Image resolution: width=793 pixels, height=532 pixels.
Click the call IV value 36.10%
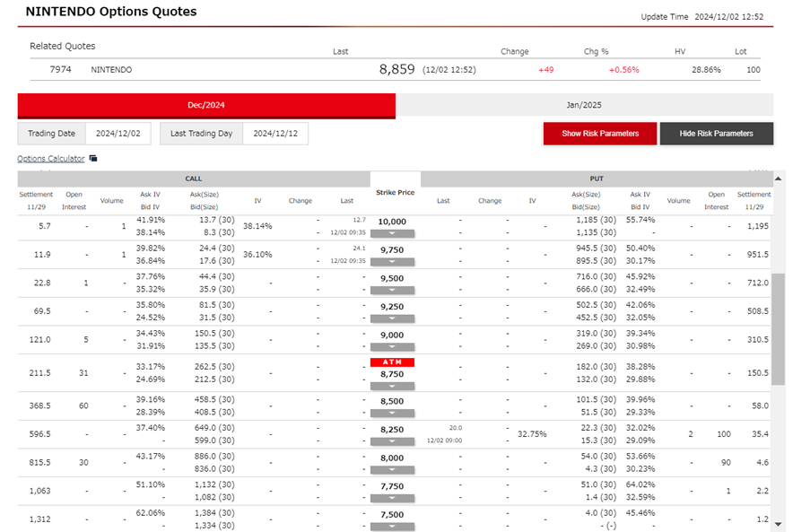(257, 255)
